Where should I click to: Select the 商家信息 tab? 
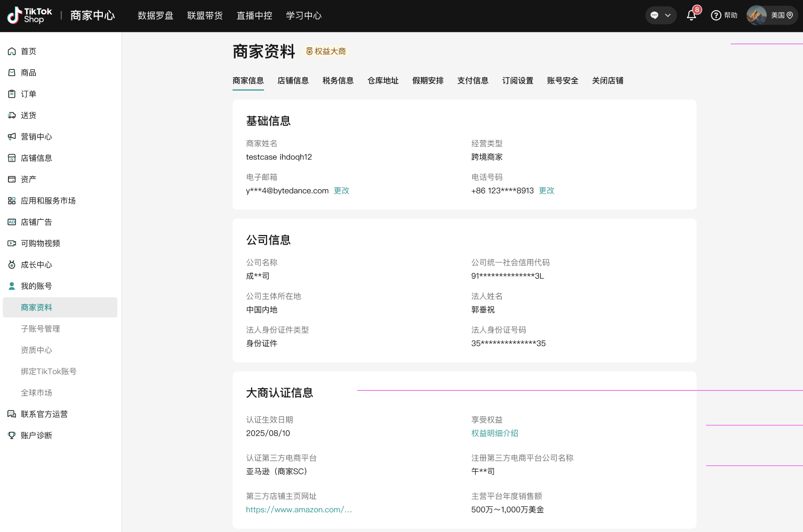pos(248,80)
